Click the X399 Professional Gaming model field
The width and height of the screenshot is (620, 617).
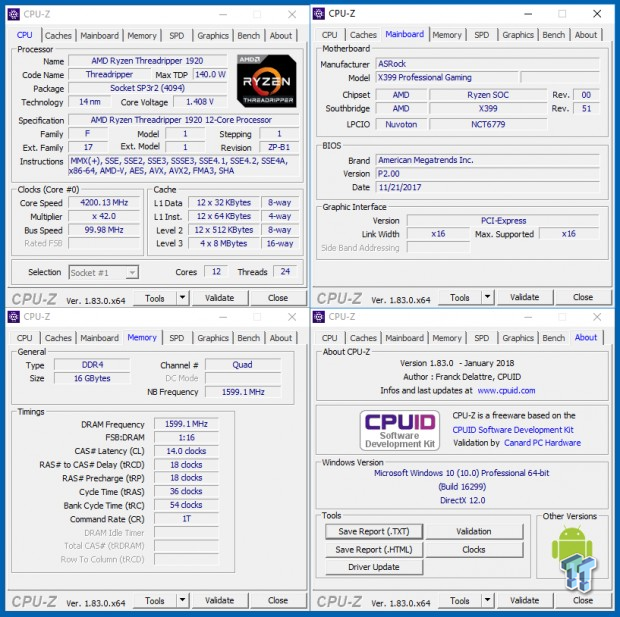click(446, 78)
